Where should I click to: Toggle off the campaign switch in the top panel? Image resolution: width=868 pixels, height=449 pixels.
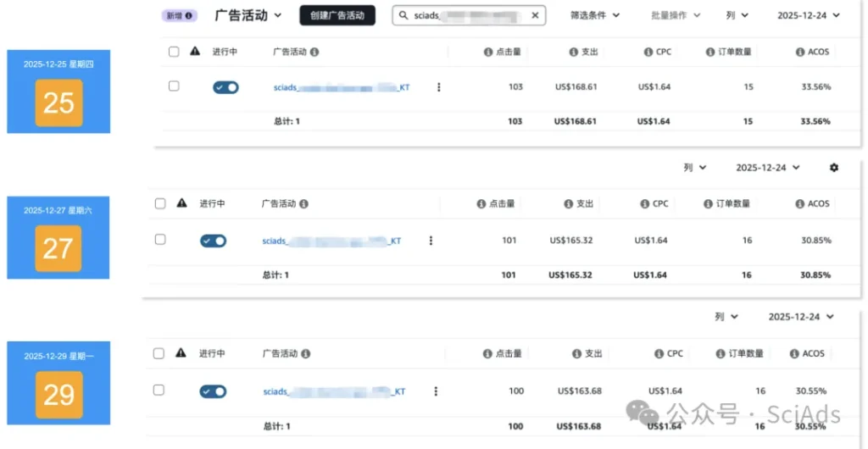point(225,87)
